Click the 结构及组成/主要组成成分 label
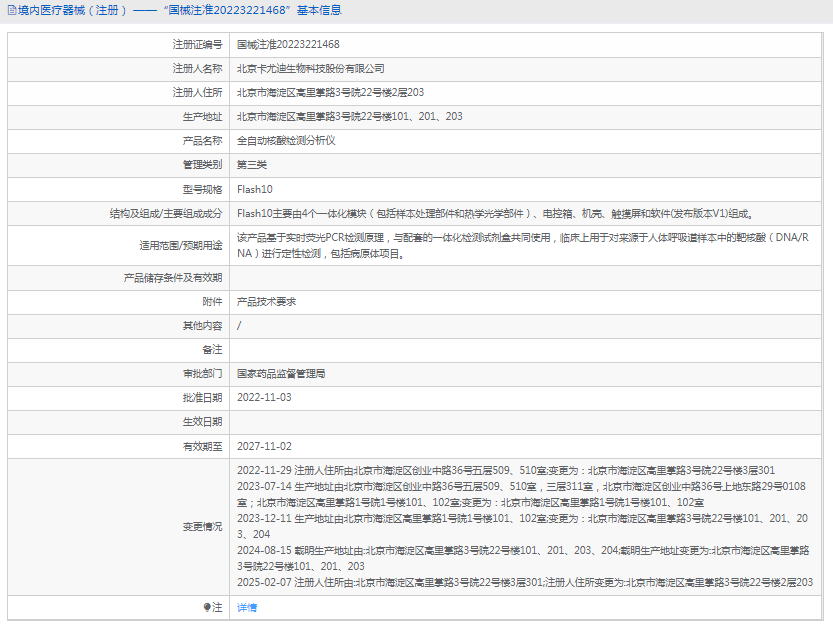 coord(166,214)
